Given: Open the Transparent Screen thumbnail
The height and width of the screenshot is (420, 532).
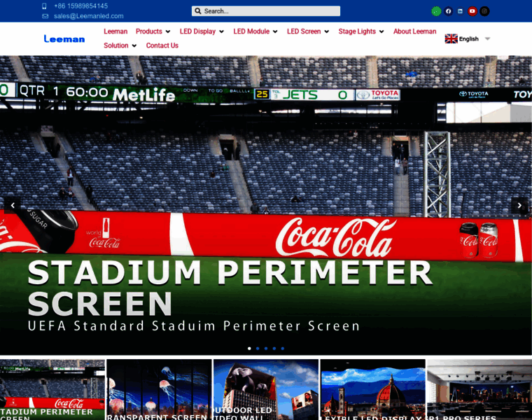Looking at the screenshot, I should (159, 389).
